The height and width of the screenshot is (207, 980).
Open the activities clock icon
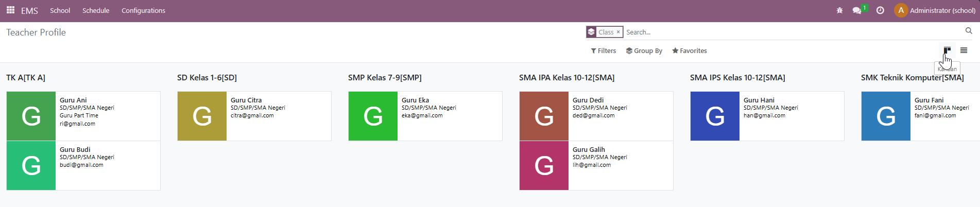tap(880, 10)
